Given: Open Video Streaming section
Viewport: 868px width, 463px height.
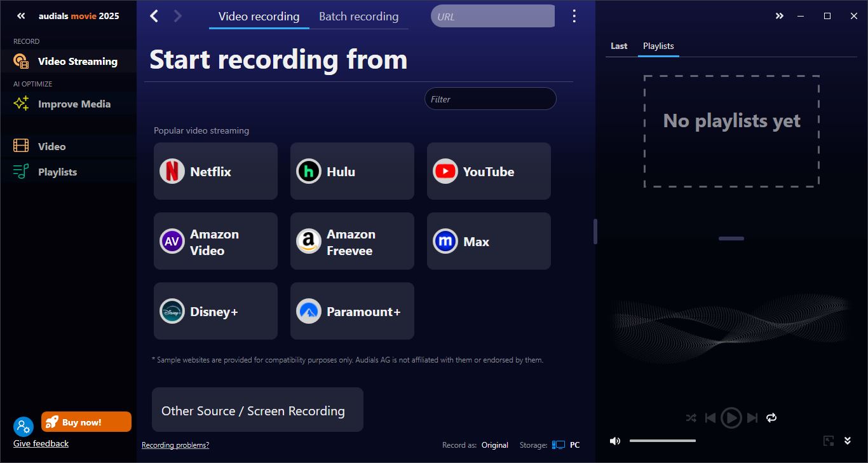Looking at the screenshot, I should click(68, 61).
